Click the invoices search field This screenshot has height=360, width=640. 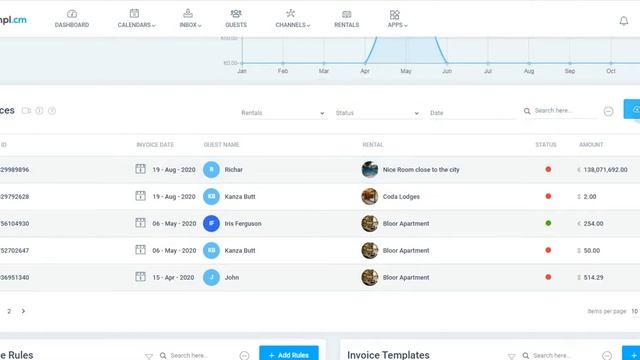[x=565, y=111]
